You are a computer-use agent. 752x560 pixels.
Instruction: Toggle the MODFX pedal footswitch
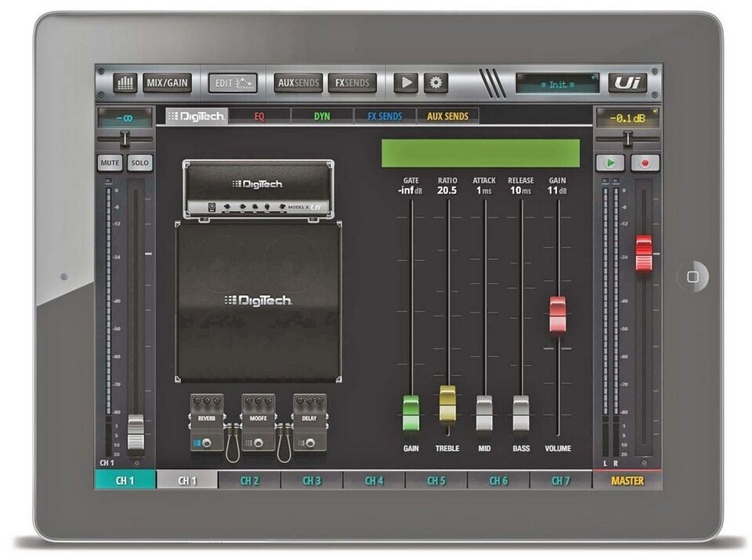coord(258,443)
